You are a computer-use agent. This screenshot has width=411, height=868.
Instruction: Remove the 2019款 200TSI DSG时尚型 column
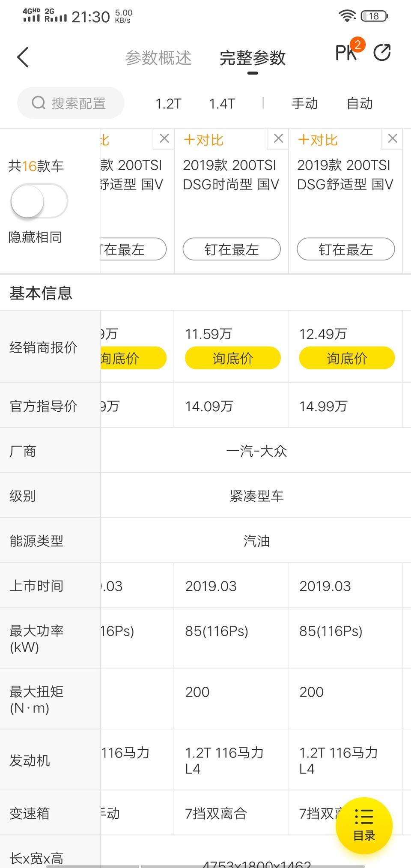click(x=278, y=138)
